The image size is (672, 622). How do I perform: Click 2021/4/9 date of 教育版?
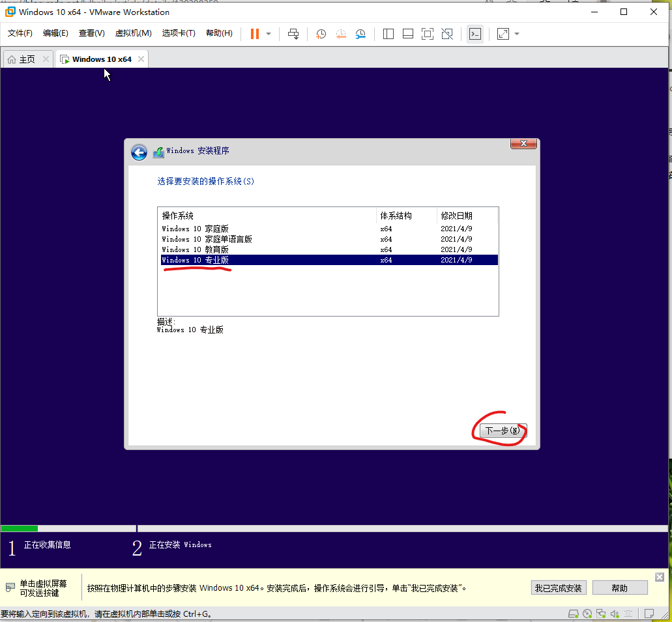click(456, 249)
